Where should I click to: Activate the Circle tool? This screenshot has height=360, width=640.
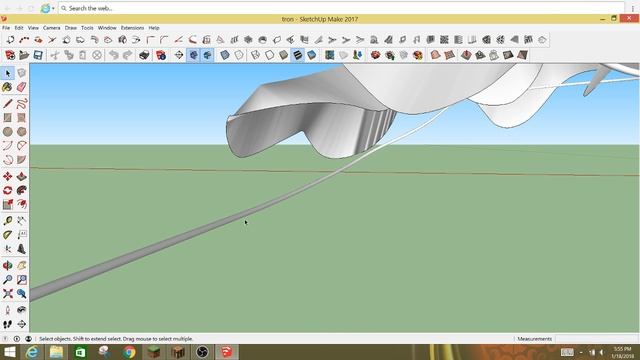(8, 131)
